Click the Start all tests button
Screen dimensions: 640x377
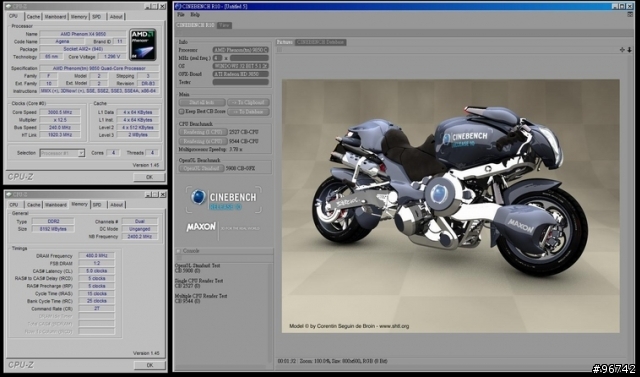point(202,102)
